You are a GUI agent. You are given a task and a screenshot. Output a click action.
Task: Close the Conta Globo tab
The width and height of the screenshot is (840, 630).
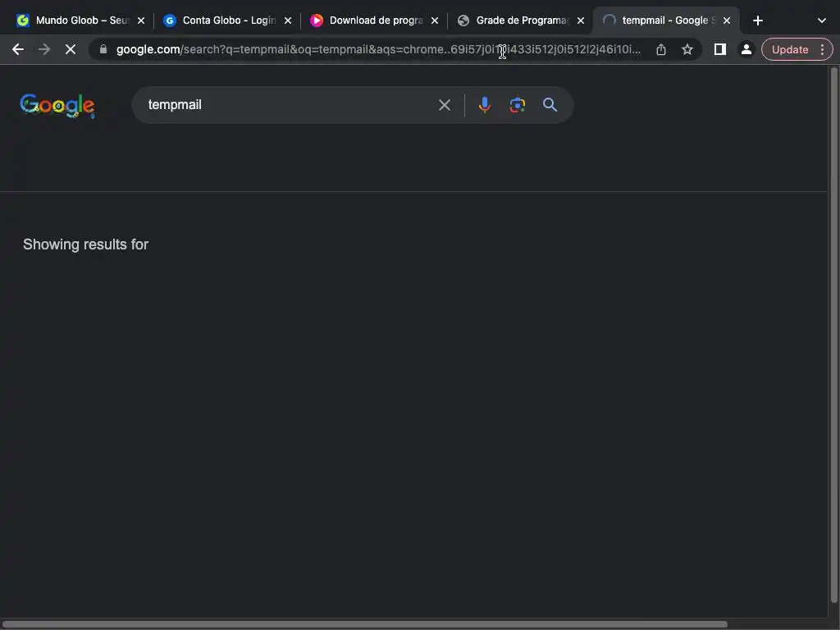(x=288, y=21)
